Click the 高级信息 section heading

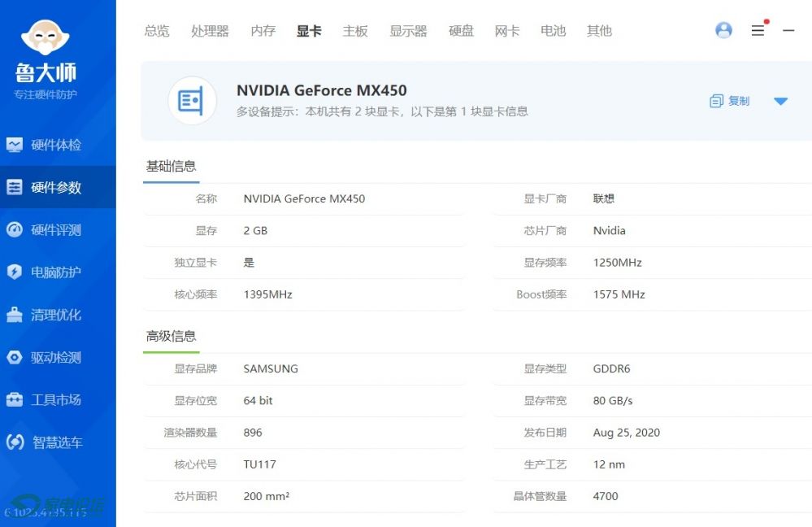[x=171, y=337]
